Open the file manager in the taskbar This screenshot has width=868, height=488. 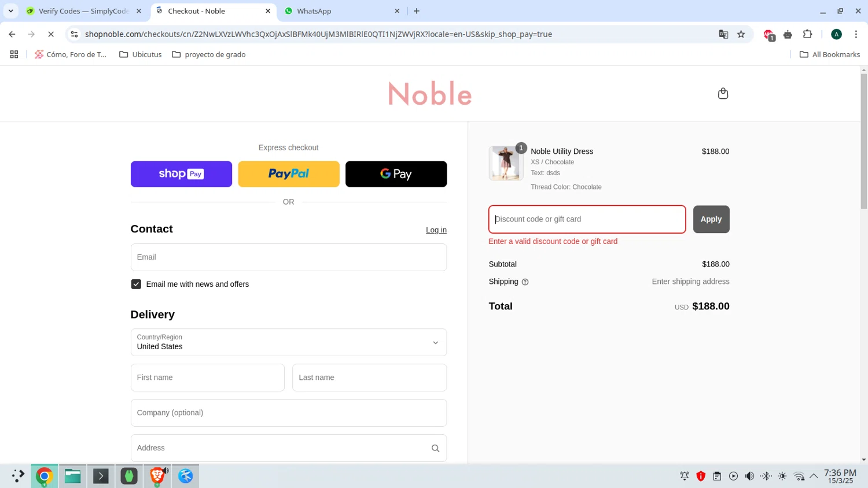(72, 476)
